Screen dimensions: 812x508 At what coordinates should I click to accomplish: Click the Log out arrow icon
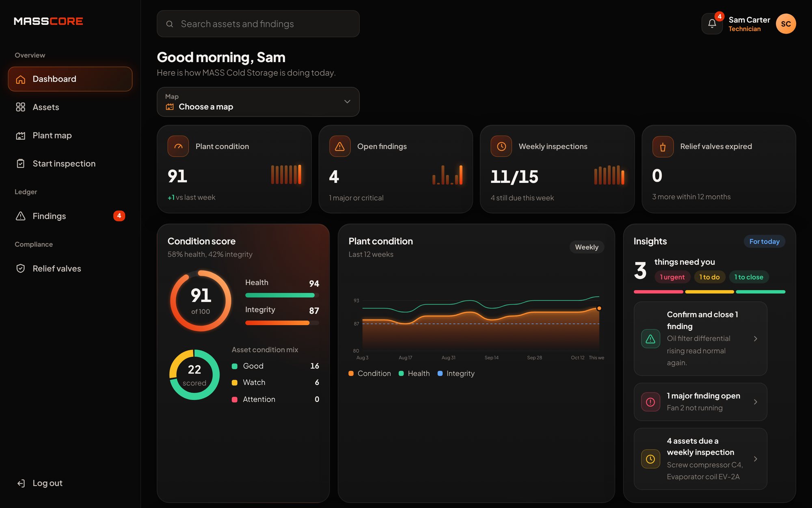click(x=21, y=483)
